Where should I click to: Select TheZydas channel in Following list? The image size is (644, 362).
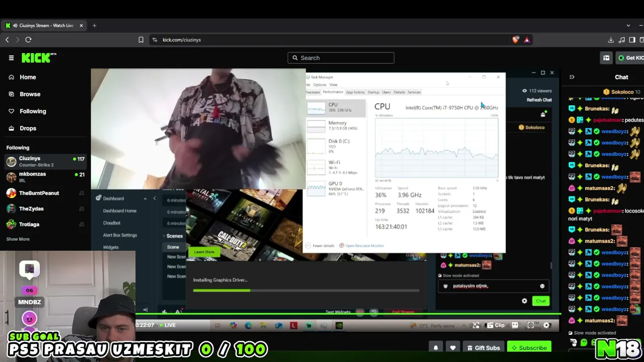(x=45, y=209)
